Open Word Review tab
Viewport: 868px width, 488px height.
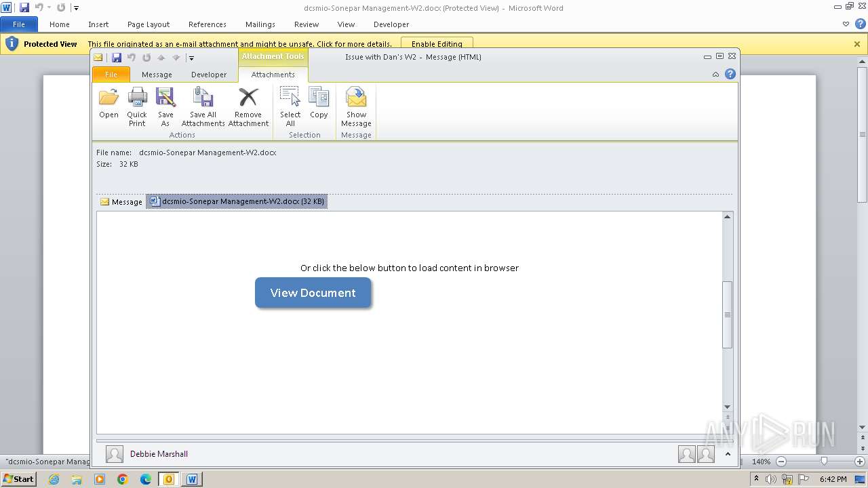pos(307,24)
